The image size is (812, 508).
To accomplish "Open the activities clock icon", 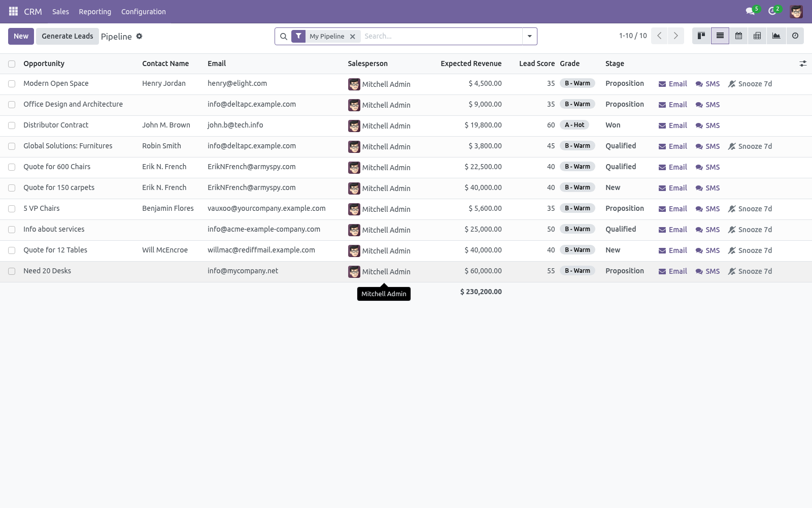I will click(772, 11).
